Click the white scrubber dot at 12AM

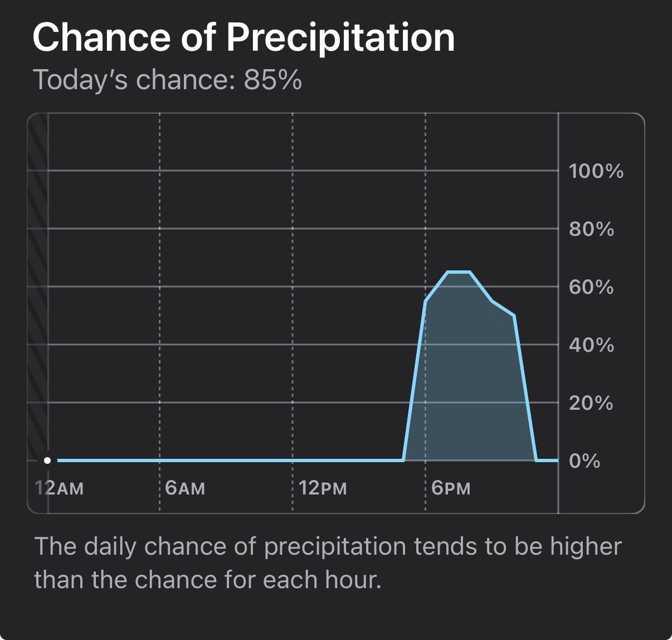click(47, 460)
